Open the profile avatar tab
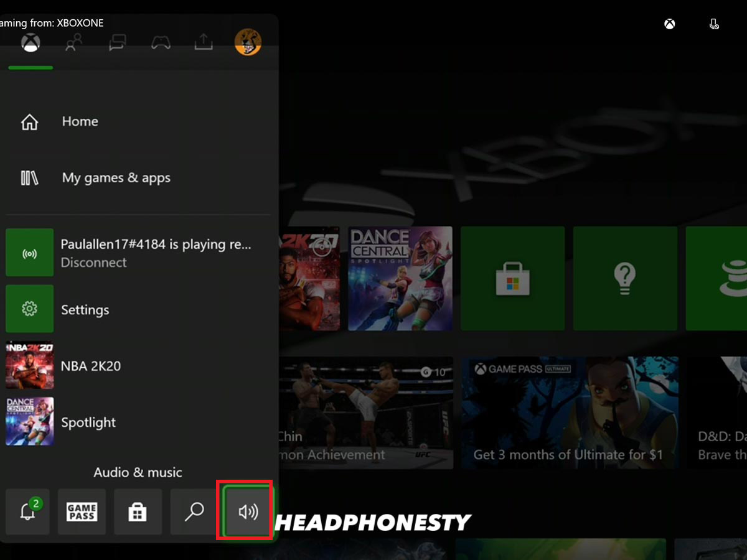747x560 pixels. [x=248, y=42]
